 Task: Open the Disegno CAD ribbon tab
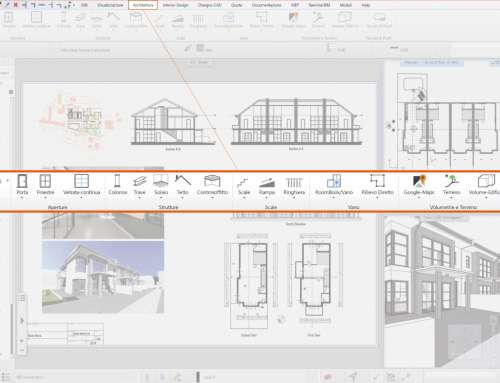210,5
